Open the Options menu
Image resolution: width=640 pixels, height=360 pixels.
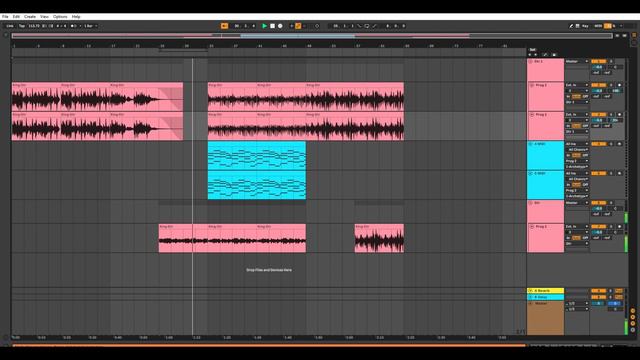(x=60, y=17)
